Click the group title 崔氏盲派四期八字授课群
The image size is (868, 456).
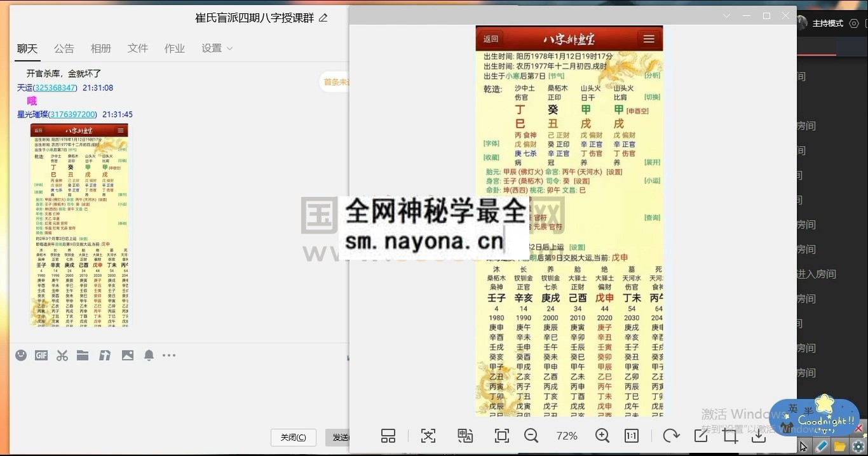click(255, 18)
